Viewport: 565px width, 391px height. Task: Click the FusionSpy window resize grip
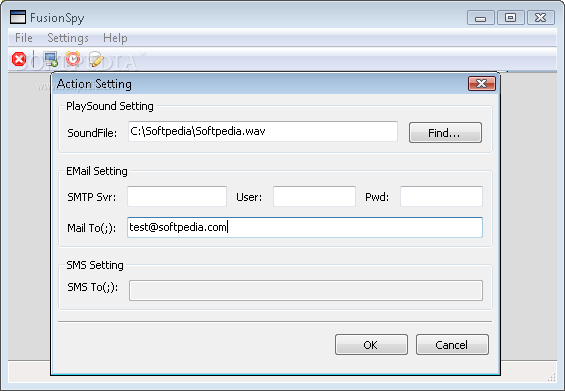pyautogui.click(x=552, y=377)
